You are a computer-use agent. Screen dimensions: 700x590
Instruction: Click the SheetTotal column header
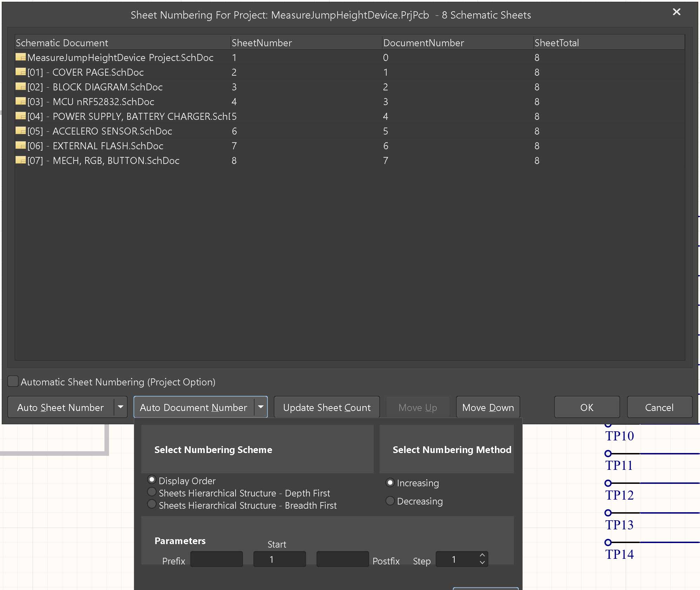pos(557,43)
